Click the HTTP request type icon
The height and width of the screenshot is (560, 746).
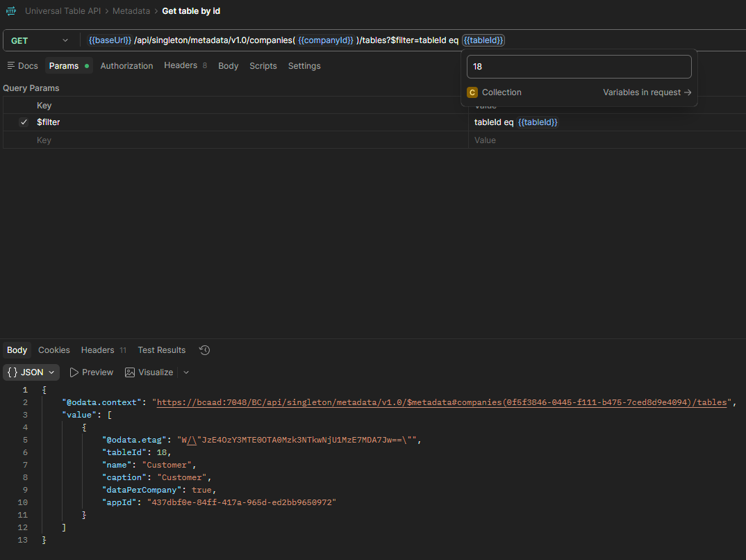(x=11, y=10)
